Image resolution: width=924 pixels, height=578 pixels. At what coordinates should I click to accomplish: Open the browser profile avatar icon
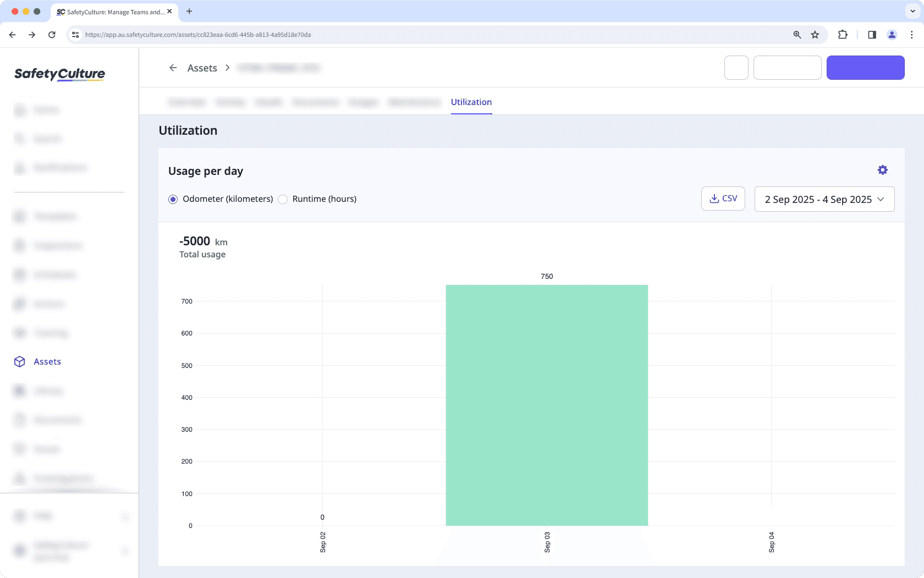pyautogui.click(x=892, y=35)
